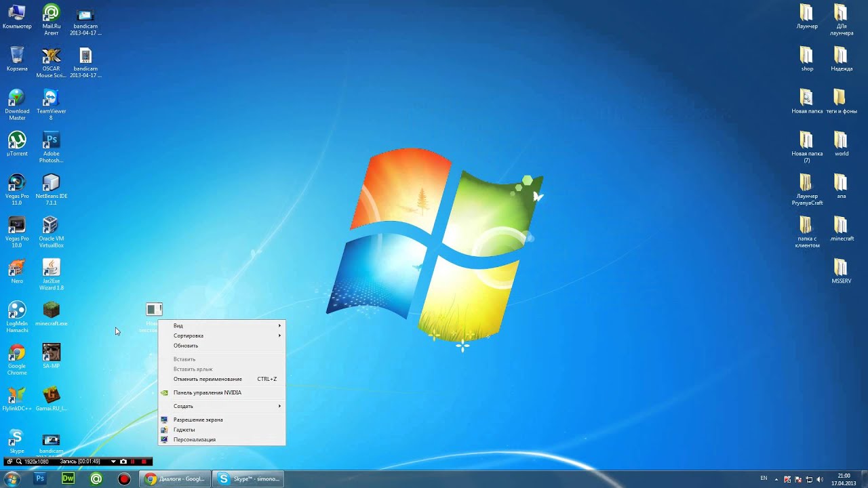Select the Лаунчер folder on desktop
This screenshot has height=488, width=868.
(806, 16)
